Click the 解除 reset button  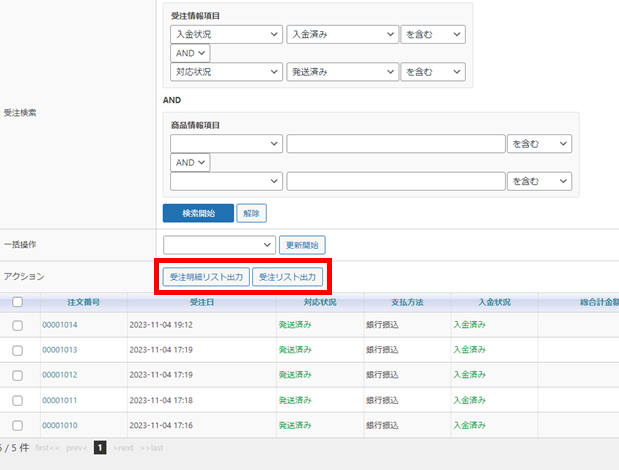[x=251, y=213]
